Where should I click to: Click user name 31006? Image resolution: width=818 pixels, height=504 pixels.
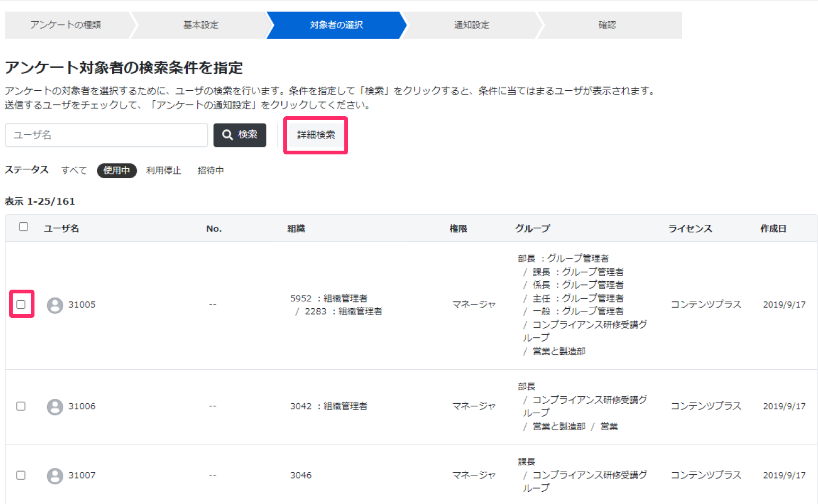tap(82, 406)
